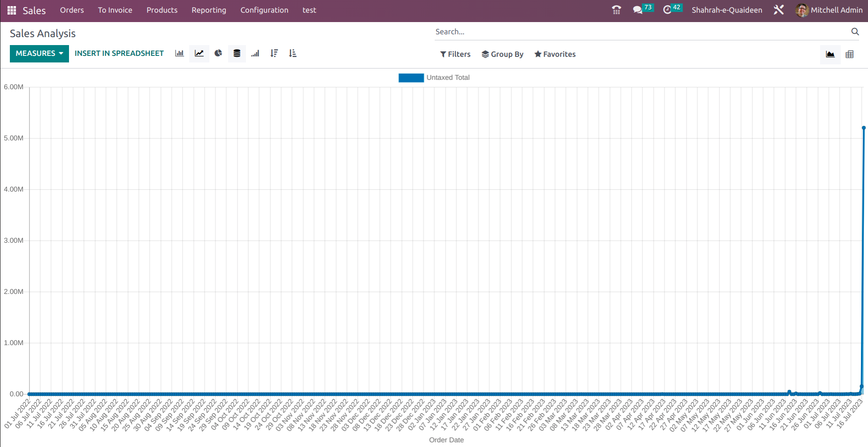Open the Filters dropdown
The image size is (868, 447).
coord(455,54)
